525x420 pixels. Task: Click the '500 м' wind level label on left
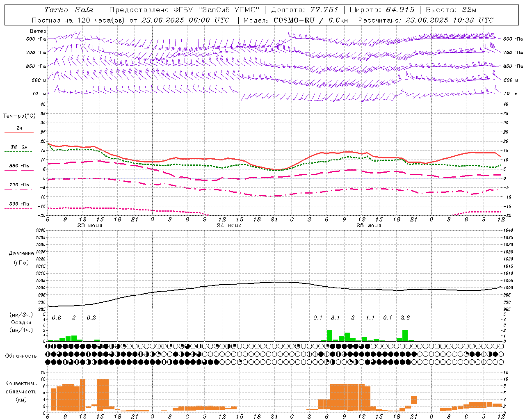coord(39,80)
